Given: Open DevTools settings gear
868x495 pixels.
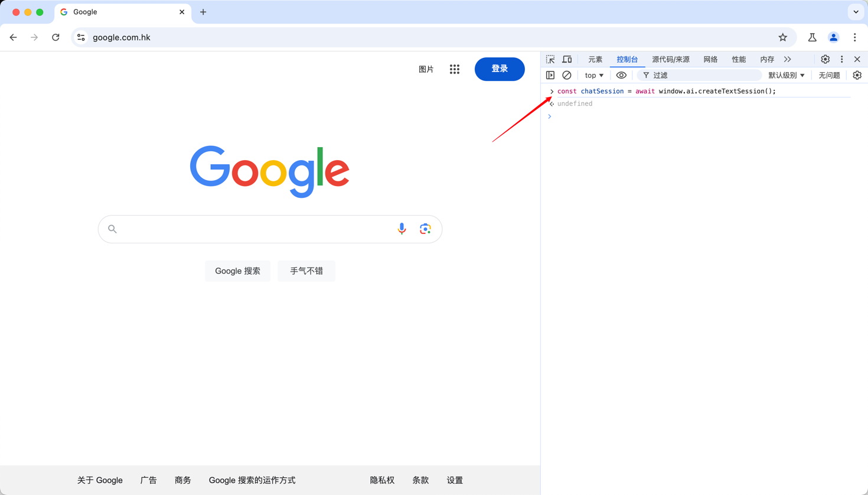Looking at the screenshot, I should 825,59.
